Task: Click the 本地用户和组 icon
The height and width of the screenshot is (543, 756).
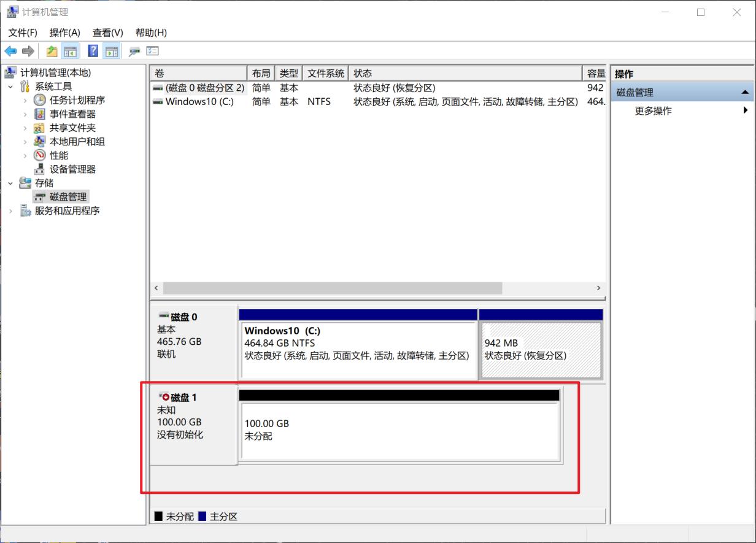Action: pos(40,142)
